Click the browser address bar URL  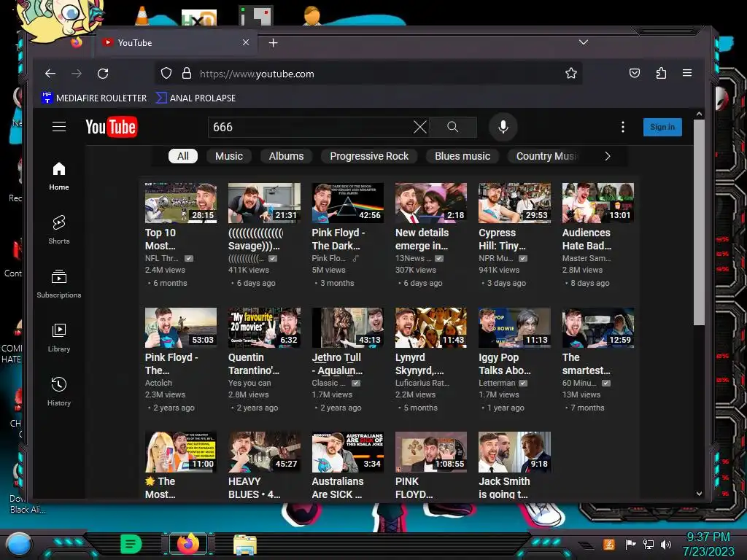[257, 74]
